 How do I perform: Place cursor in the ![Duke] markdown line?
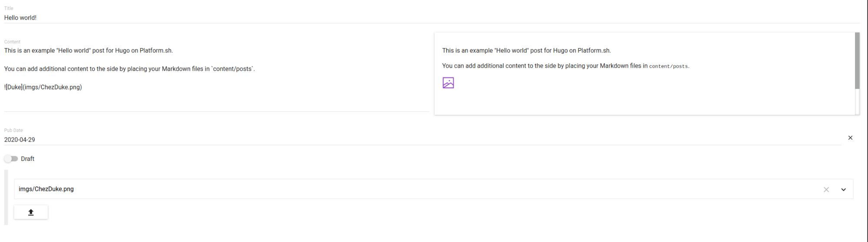43,87
